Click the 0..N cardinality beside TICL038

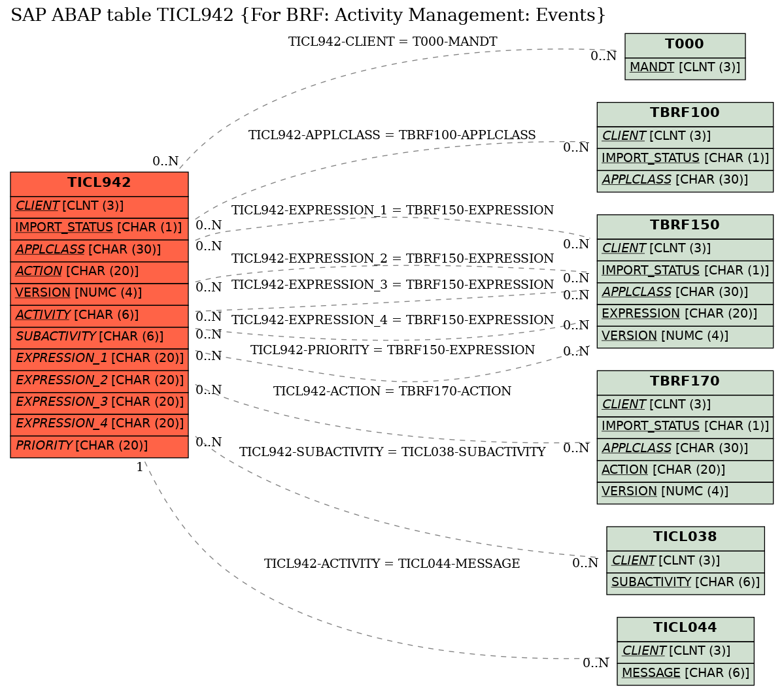point(585,563)
